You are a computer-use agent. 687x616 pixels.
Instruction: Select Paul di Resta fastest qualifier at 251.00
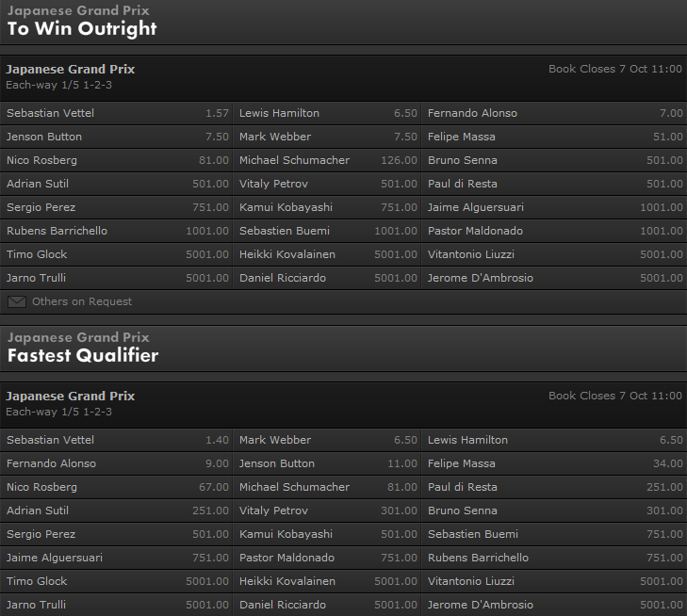click(554, 488)
